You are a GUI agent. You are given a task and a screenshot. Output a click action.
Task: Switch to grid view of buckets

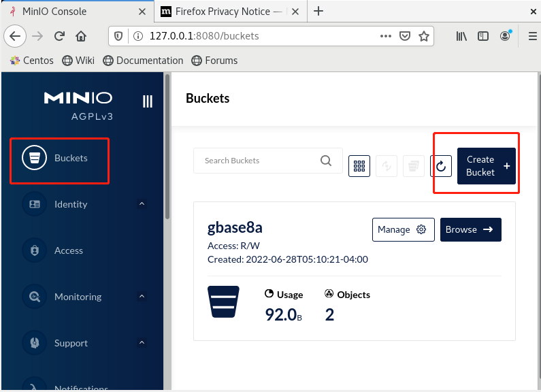pos(359,166)
